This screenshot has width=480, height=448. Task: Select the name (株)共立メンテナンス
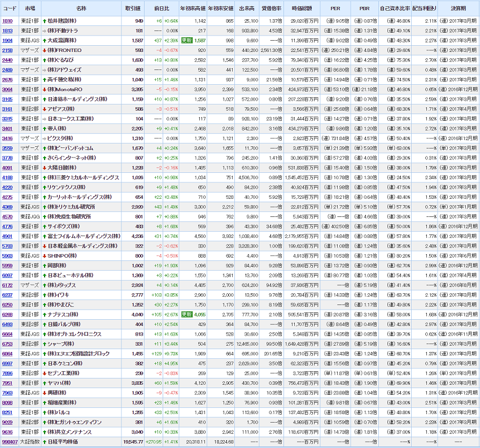pyautogui.click(x=69, y=432)
